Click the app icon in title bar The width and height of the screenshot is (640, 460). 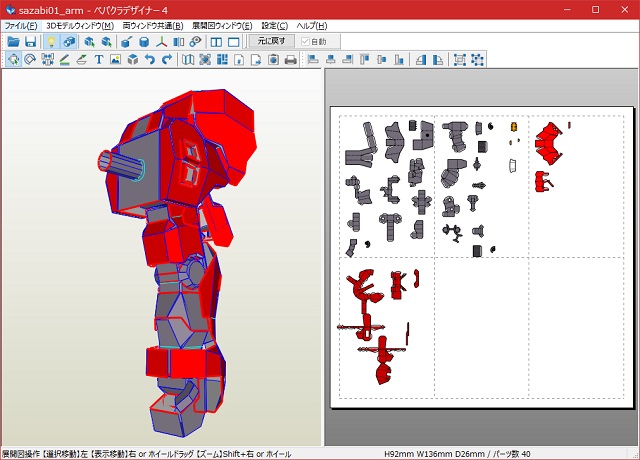point(10,9)
